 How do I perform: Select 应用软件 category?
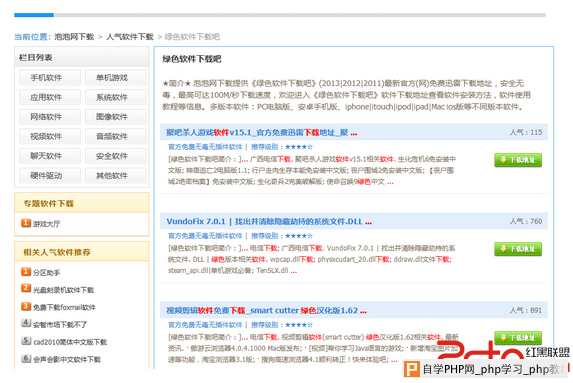[x=50, y=97]
